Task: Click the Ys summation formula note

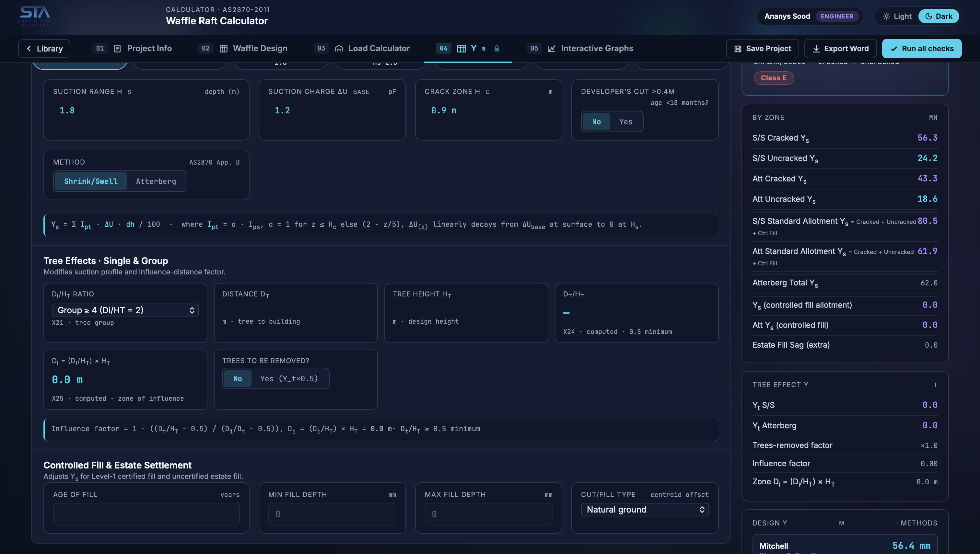Action: coord(381,225)
